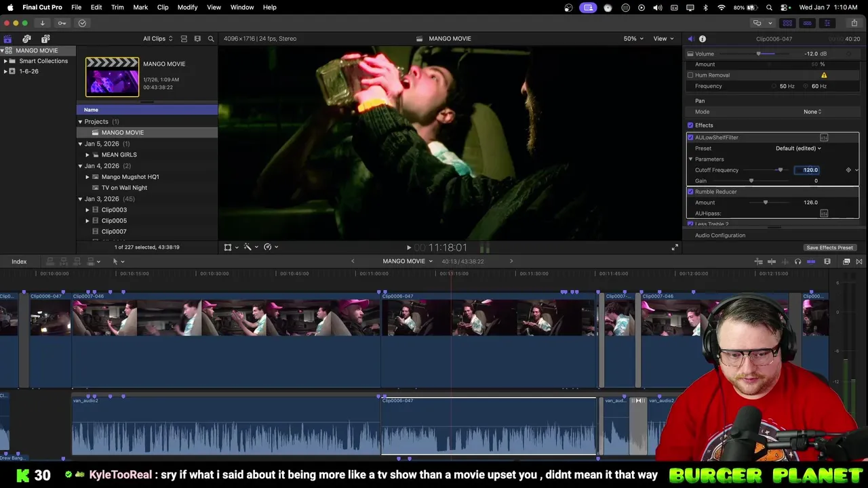Image resolution: width=868 pixels, height=488 pixels.
Task: Switch to Audio inspector speaker icon
Action: (x=690, y=39)
